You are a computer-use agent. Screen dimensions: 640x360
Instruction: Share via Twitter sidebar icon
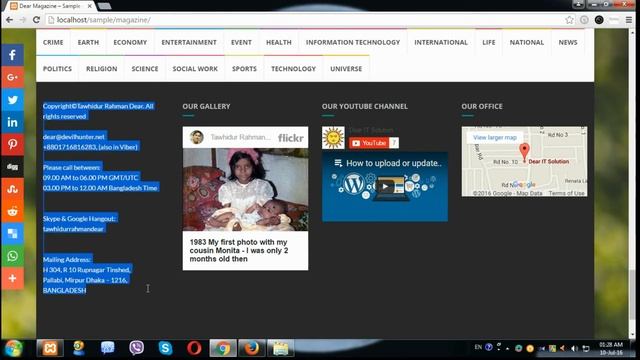12,100
